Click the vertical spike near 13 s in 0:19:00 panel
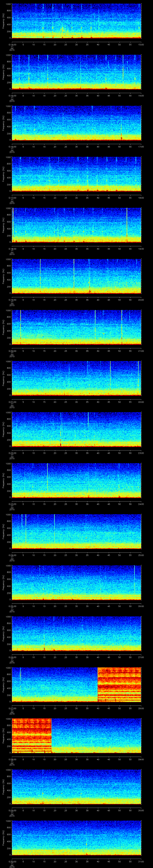The width and height of the screenshot is (153, 868). click(40, 276)
